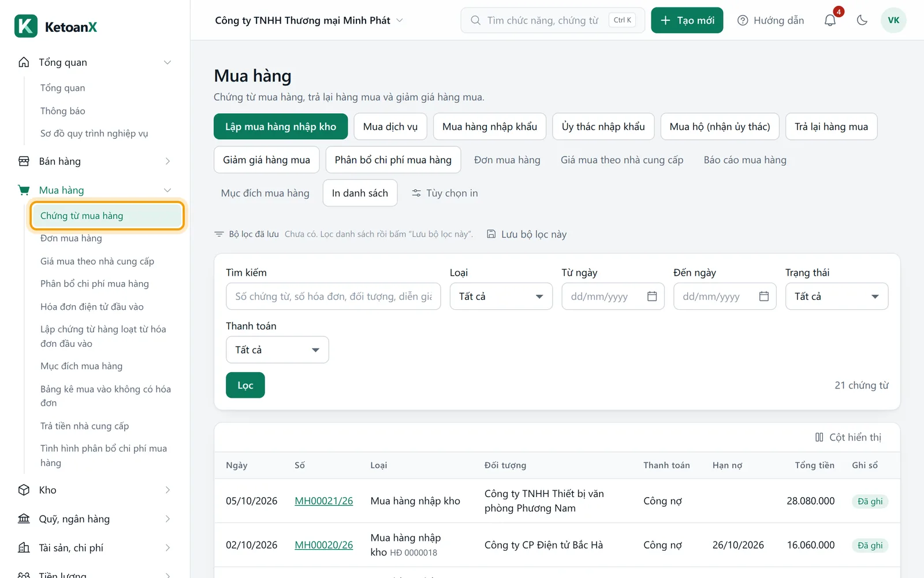Expand the Bán hàng sidebar chevron
Image resolution: width=924 pixels, height=578 pixels.
click(x=167, y=161)
